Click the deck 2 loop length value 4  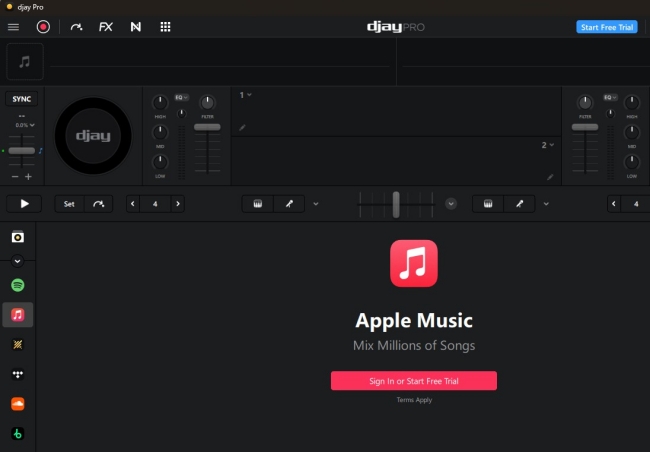point(635,204)
